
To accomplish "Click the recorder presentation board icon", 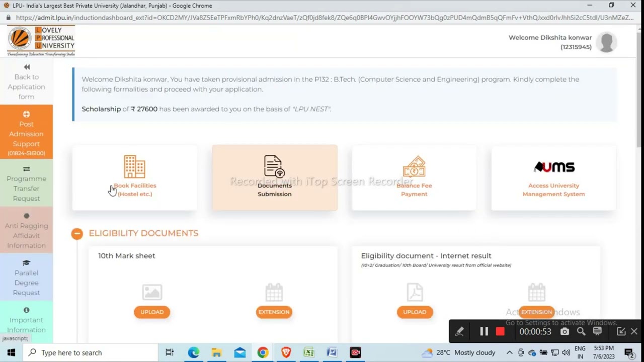I will [597, 331].
